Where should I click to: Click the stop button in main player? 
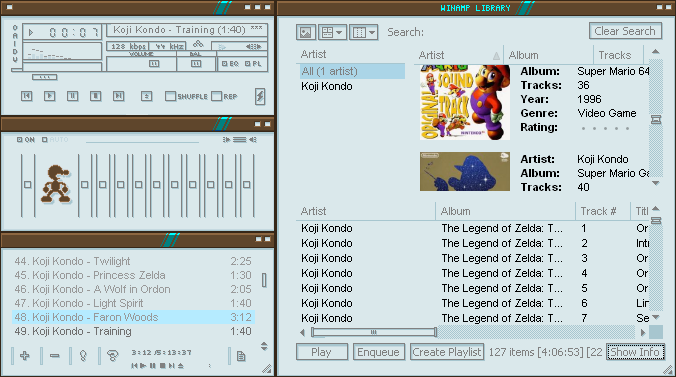[95, 96]
